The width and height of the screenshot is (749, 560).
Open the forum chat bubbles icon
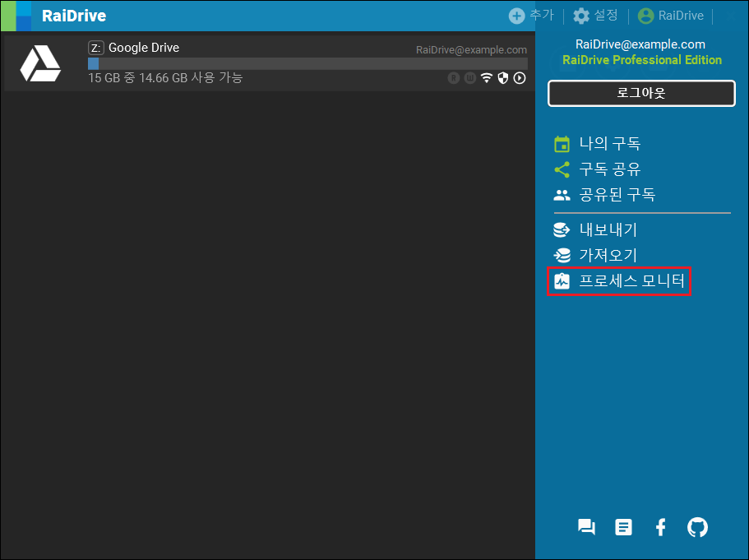[586, 527]
